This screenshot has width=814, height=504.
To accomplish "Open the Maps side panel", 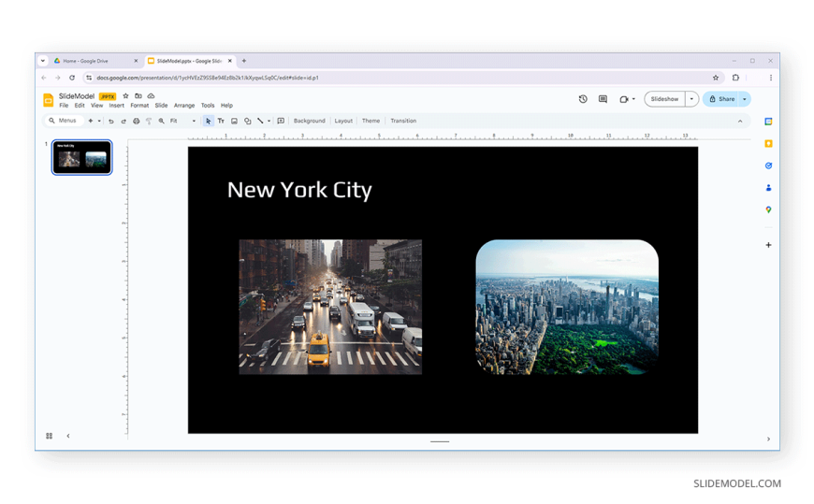I will coord(768,209).
